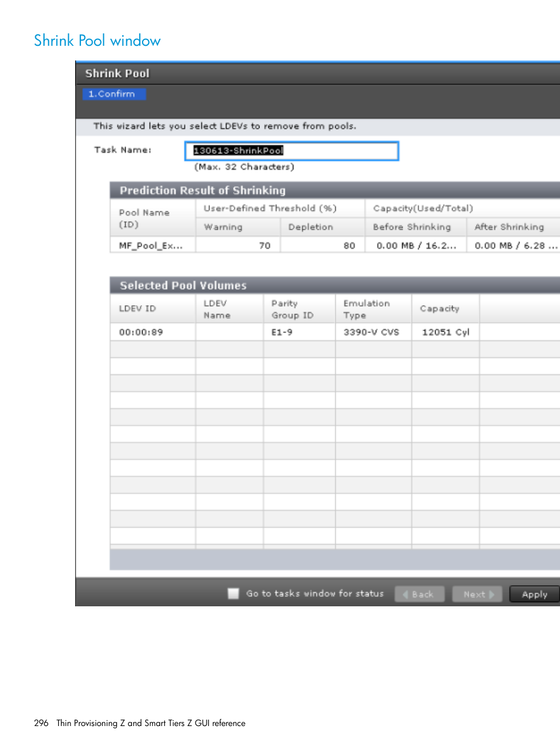Sort by Capacity column header

click(446, 309)
